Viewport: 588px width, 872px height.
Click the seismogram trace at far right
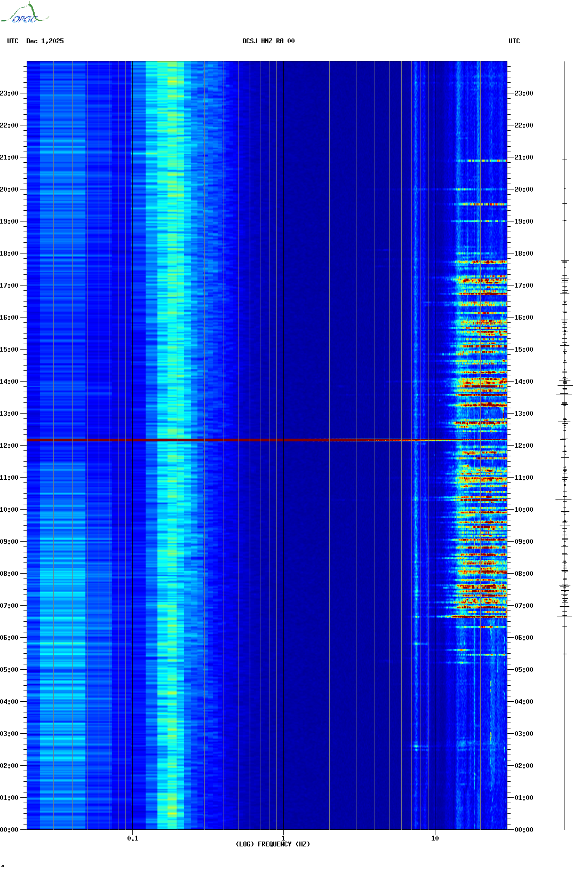(565, 427)
